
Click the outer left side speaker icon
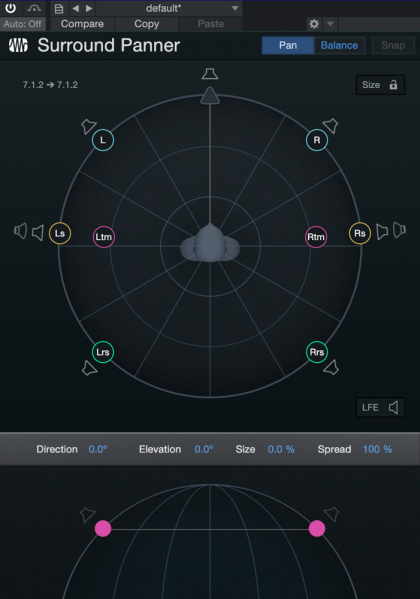(x=21, y=231)
